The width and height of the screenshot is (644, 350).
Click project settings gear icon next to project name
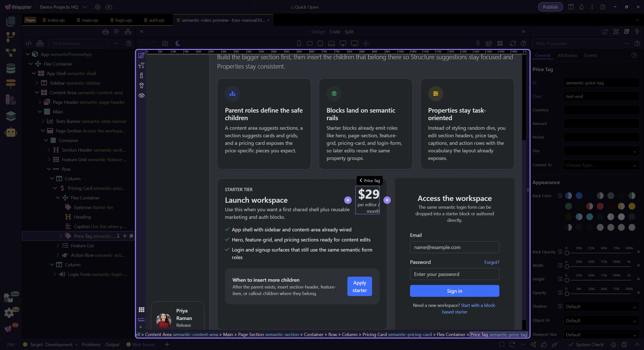98,7
